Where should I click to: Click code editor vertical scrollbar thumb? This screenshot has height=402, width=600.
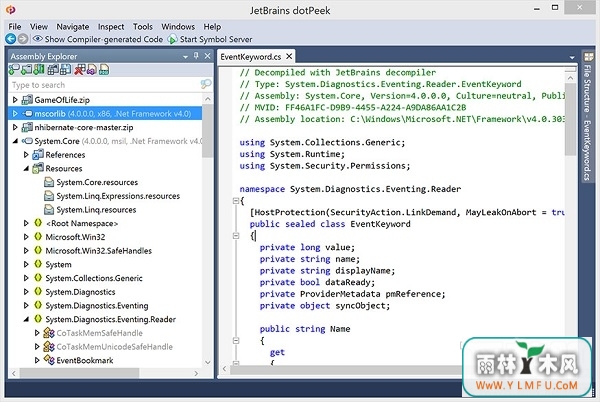(x=570, y=119)
